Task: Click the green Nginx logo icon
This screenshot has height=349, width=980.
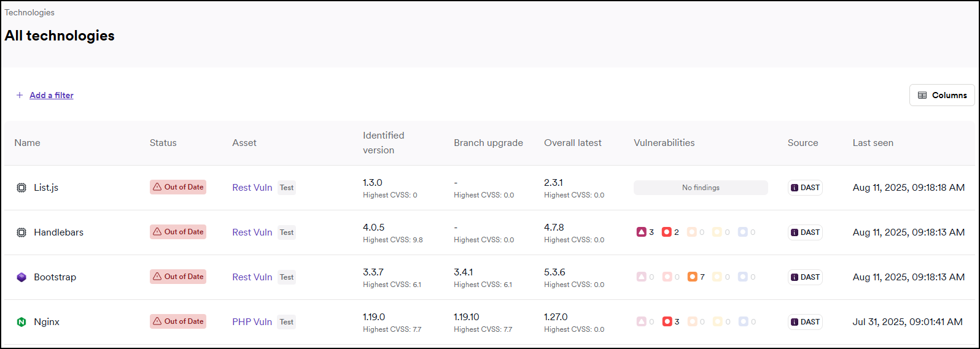Action: tap(21, 322)
